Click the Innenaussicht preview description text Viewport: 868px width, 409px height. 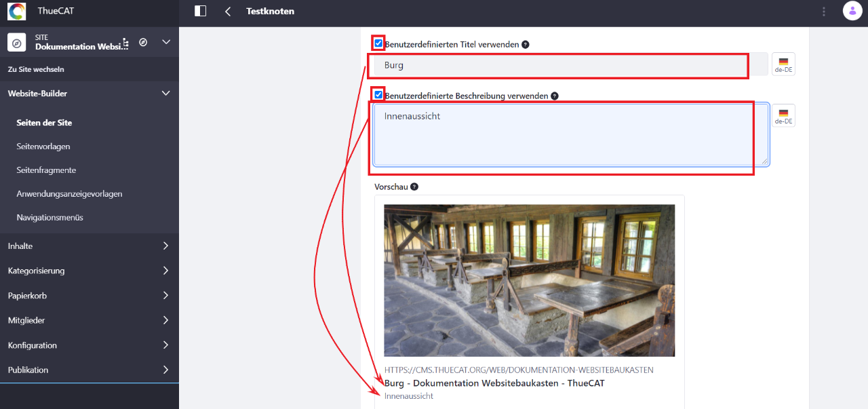(409, 396)
